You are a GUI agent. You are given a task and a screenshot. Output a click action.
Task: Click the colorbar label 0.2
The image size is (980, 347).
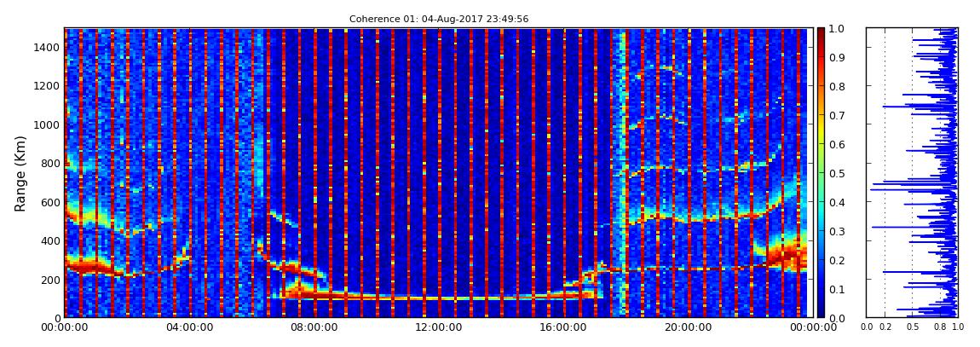coord(836,260)
